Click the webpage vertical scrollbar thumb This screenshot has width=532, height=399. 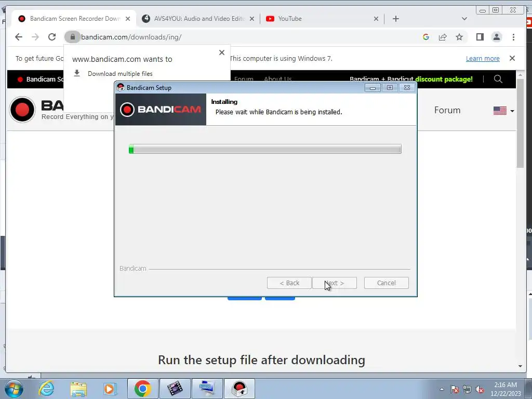click(521, 123)
